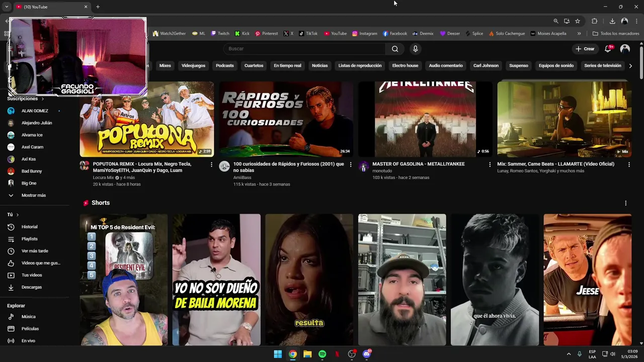Open File Explorer from the taskbar

307,354
